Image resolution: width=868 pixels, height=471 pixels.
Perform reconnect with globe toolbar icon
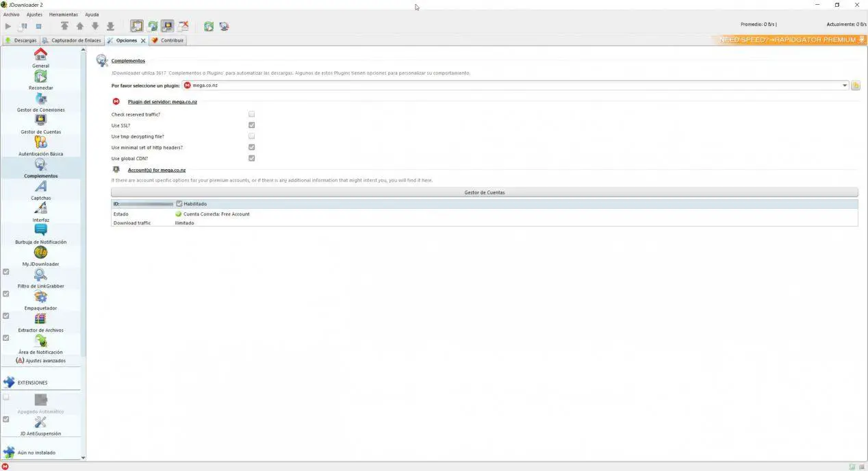pos(224,26)
